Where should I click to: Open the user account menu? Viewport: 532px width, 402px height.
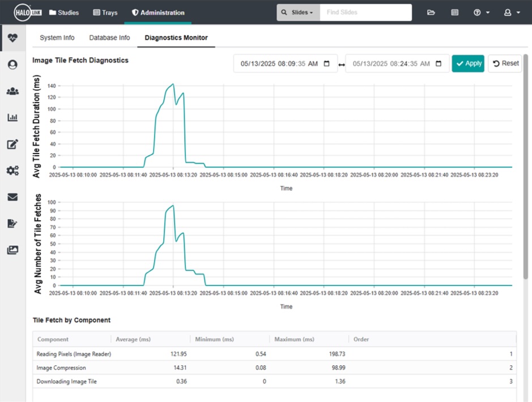[512, 12]
